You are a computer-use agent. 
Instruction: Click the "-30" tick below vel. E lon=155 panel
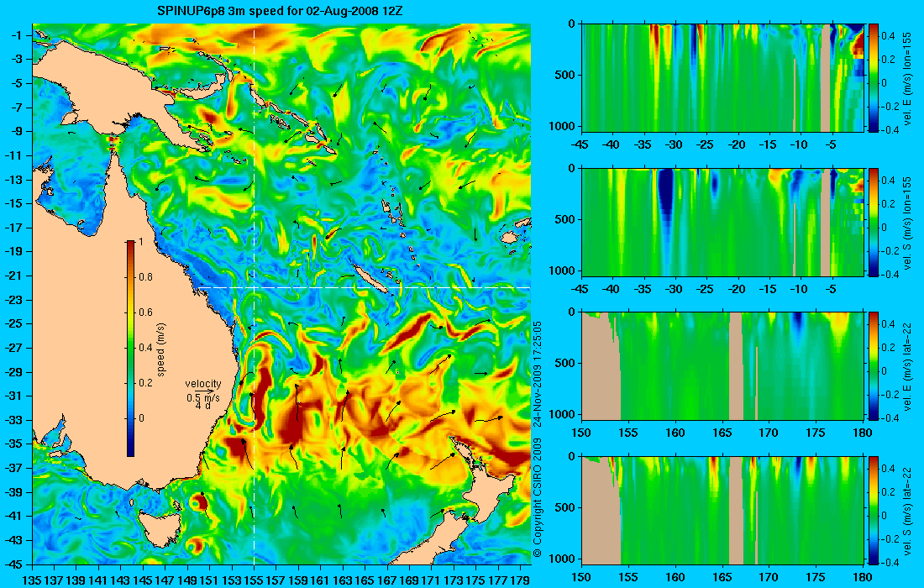pos(675,144)
